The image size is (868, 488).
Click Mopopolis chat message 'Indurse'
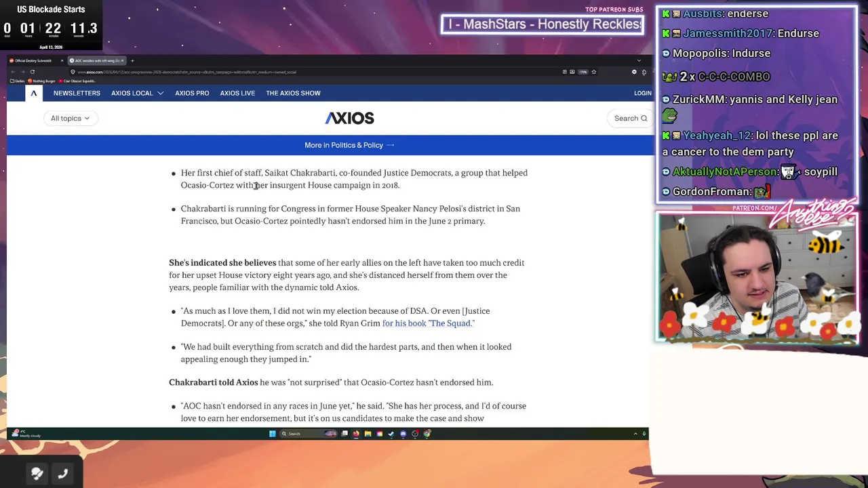pyautogui.click(x=716, y=53)
